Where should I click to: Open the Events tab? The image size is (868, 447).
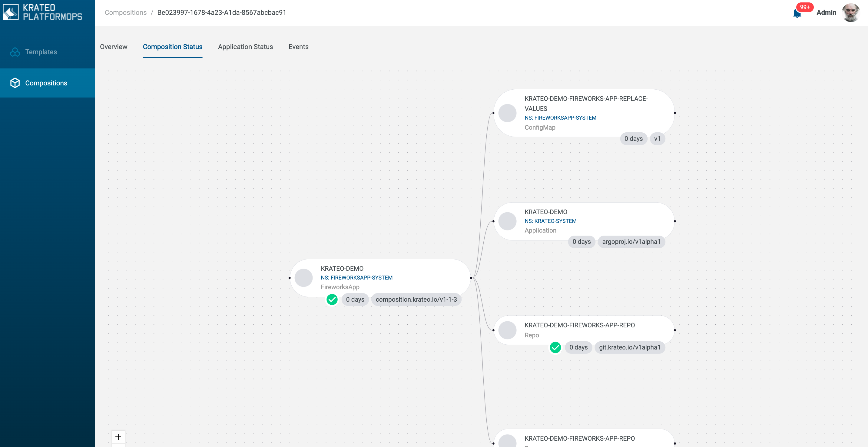click(x=298, y=47)
